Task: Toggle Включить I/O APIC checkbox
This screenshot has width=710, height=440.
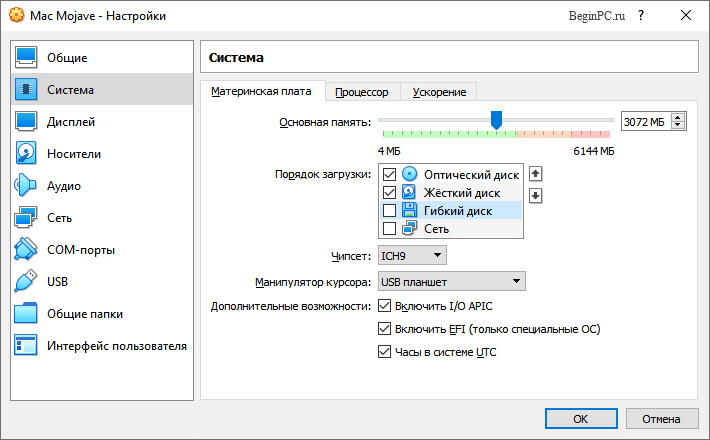Action: tap(384, 306)
